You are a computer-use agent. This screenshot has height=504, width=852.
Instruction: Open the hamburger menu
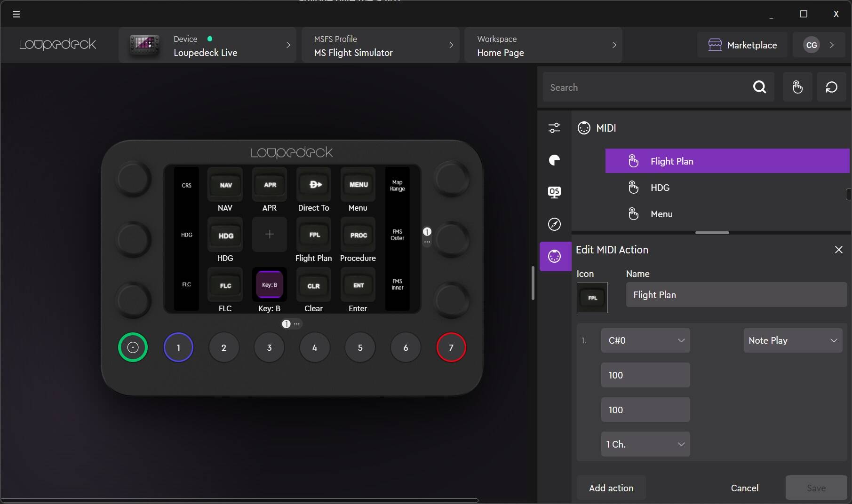pos(16,14)
